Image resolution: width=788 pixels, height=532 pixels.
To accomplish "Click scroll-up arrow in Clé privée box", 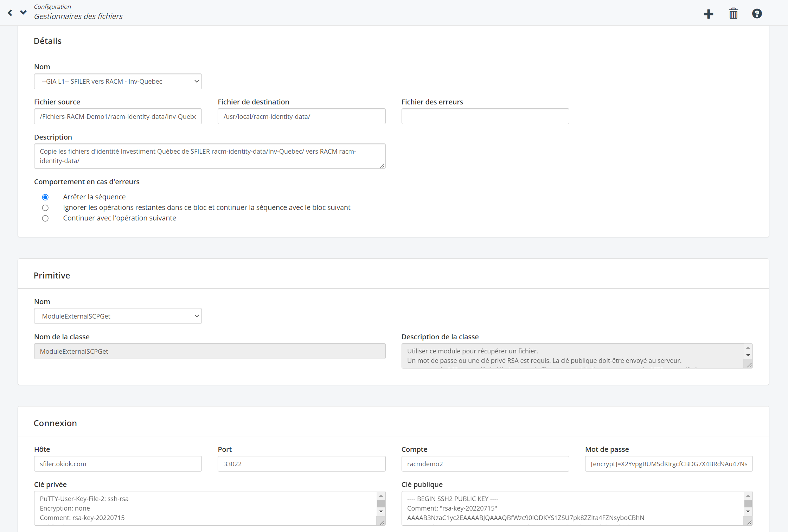I will click(381, 496).
